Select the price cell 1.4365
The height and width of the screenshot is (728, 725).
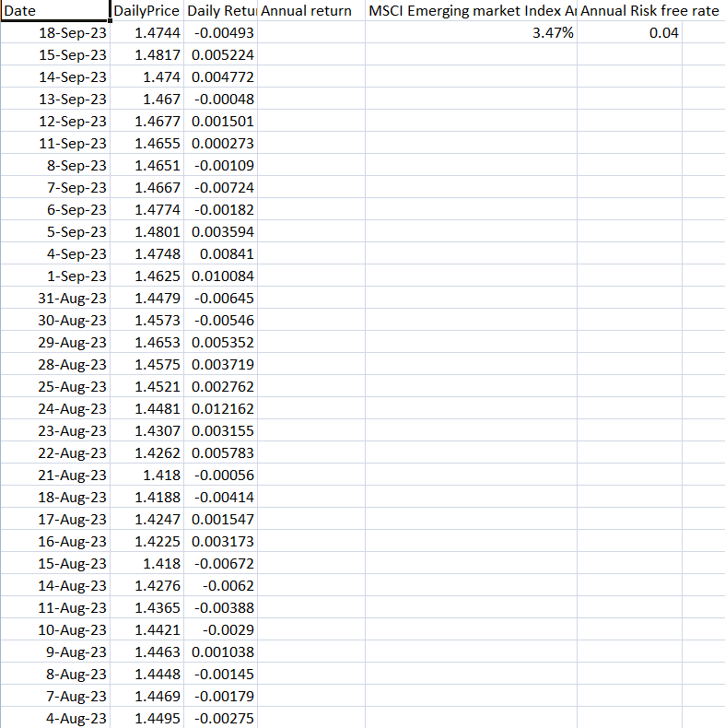(x=146, y=608)
